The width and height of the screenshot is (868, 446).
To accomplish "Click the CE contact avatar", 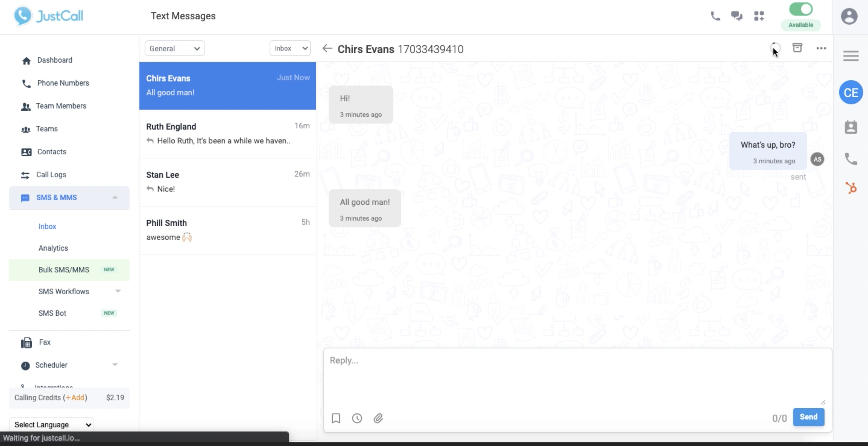I will (851, 92).
